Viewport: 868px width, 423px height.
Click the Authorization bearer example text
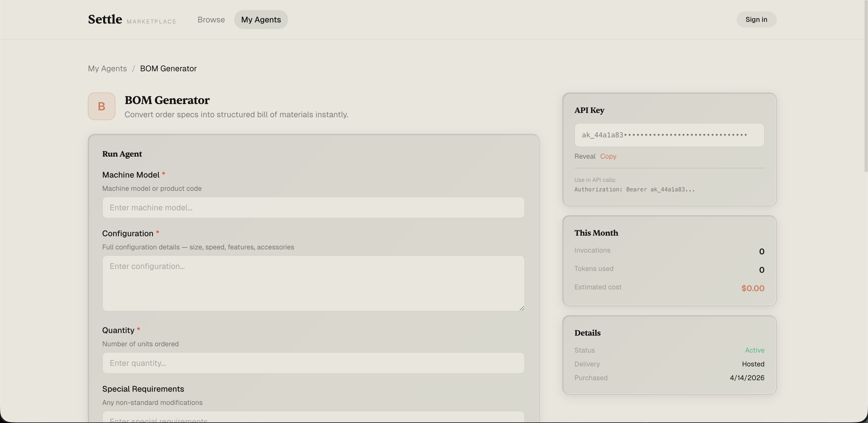[x=634, y=190]
